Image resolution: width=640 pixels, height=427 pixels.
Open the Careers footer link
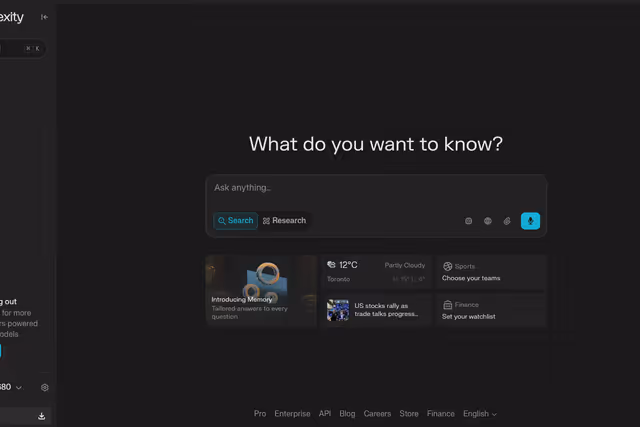[377, 414]
